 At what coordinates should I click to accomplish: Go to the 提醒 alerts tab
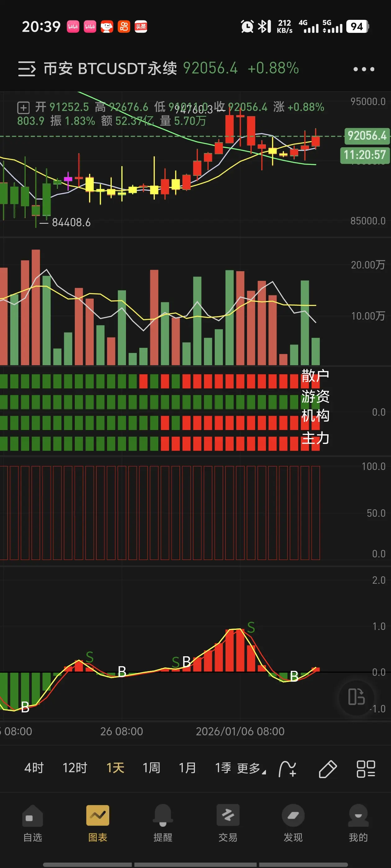[163, 824]
